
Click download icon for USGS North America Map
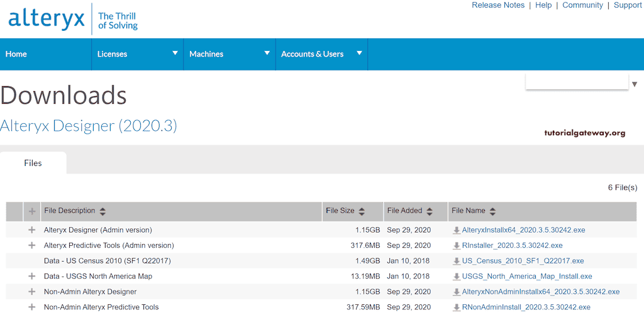point(457,277)
